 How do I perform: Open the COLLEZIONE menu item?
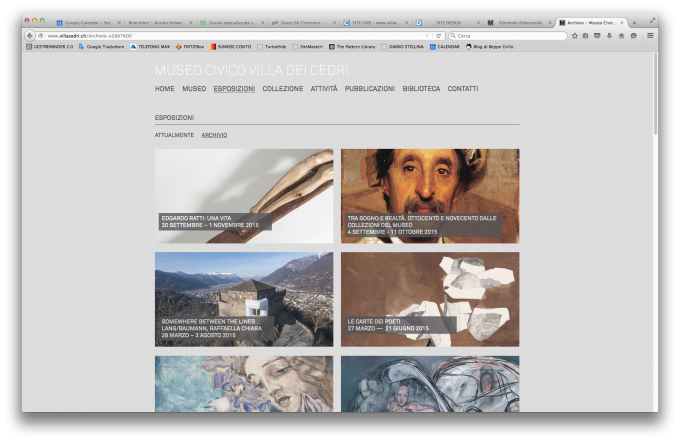[283, 89]
